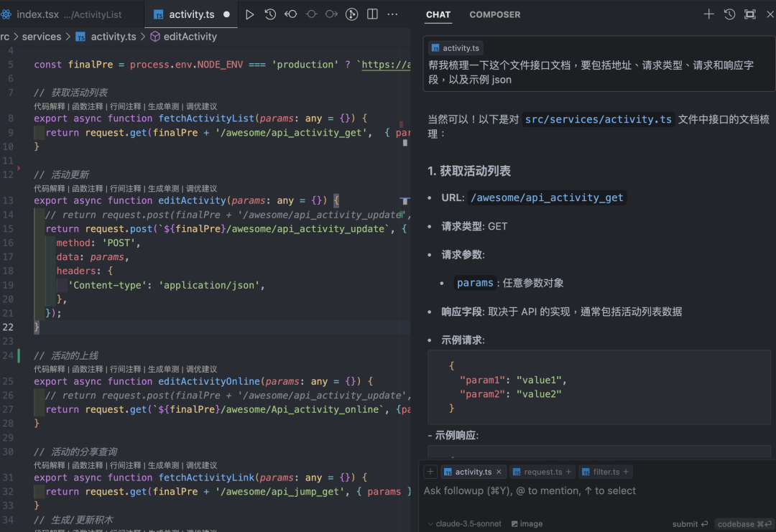Attach an image to the chat
The width and height of the screenshot is (776, 532).
coord(527,523)
